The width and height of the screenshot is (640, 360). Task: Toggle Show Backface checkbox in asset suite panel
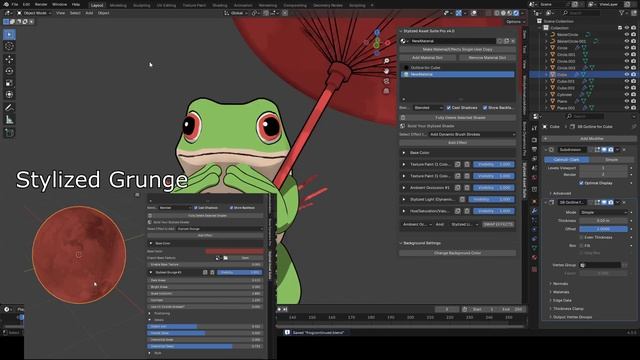tap(485, 108)
